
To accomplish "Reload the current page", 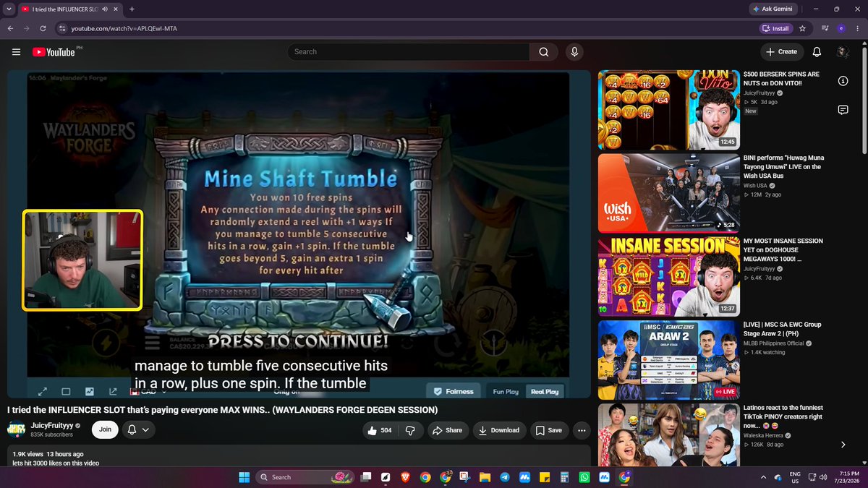I will (x=43, y=28).
